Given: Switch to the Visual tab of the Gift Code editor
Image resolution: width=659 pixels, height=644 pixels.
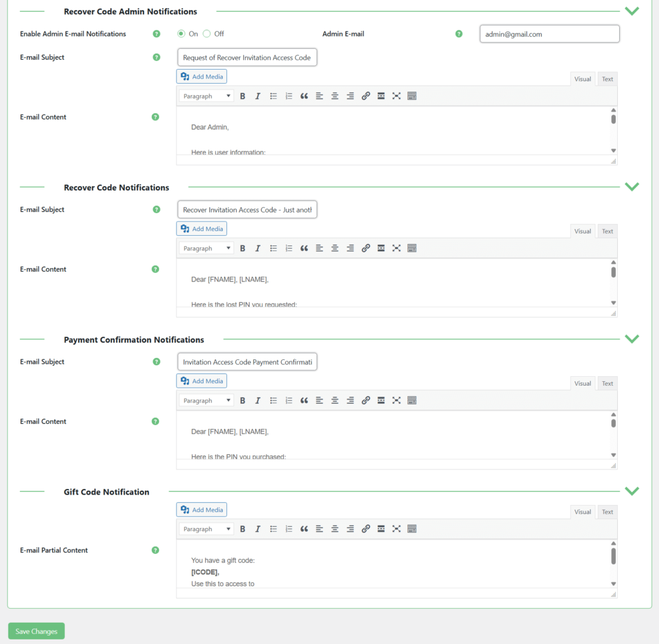Looking at the screenshot, I should [x=582, y=511].
